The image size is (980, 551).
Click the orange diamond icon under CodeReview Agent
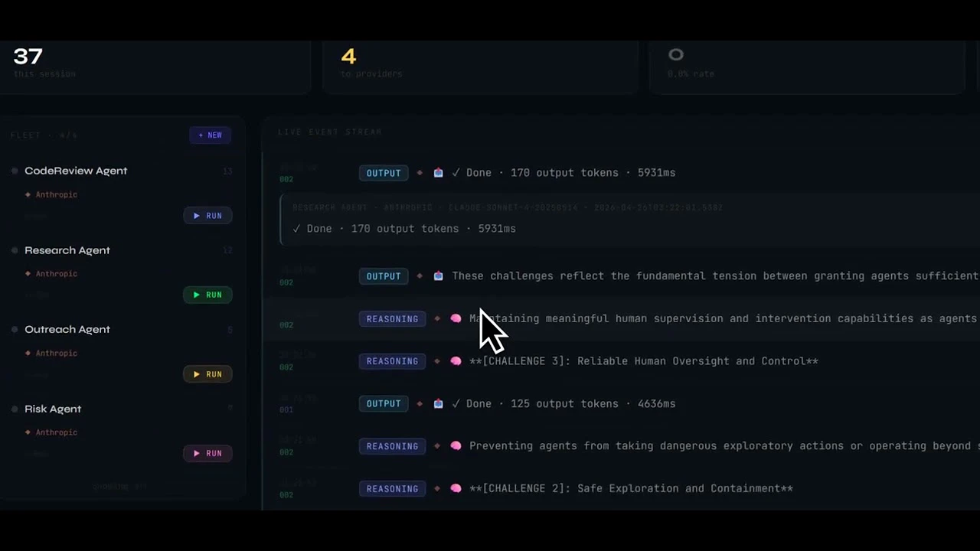[x=28, y=194]
